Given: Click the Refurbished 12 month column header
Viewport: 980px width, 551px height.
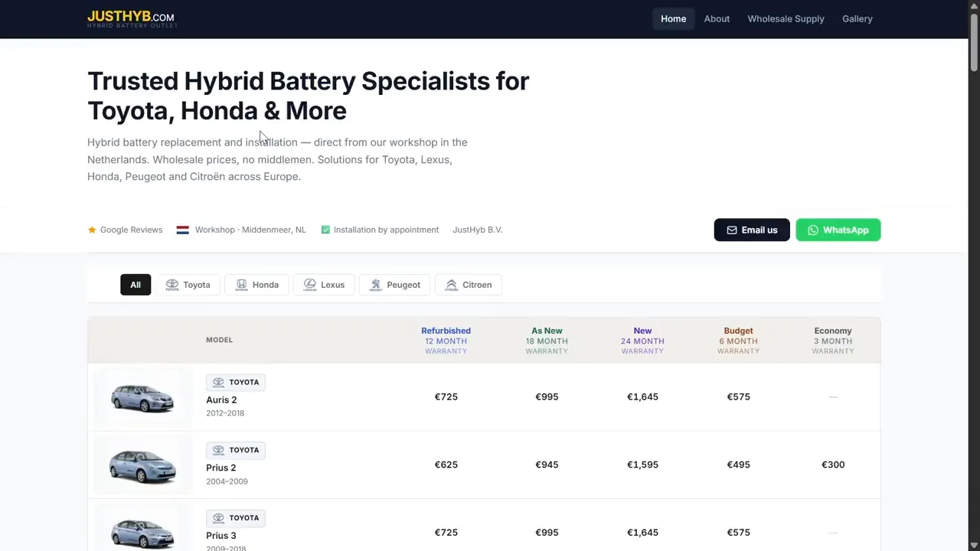Looking at the screenshot, I should 446,341.
